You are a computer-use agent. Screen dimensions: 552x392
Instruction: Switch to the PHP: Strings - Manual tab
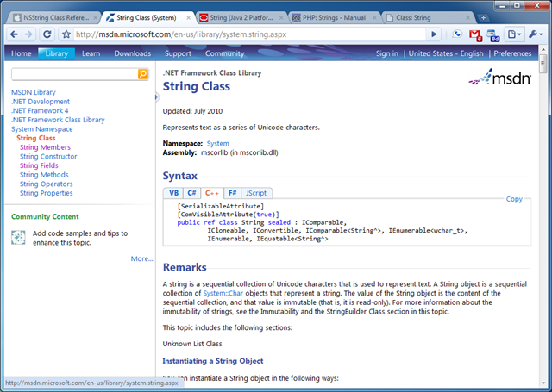click(x=334, y=17)
